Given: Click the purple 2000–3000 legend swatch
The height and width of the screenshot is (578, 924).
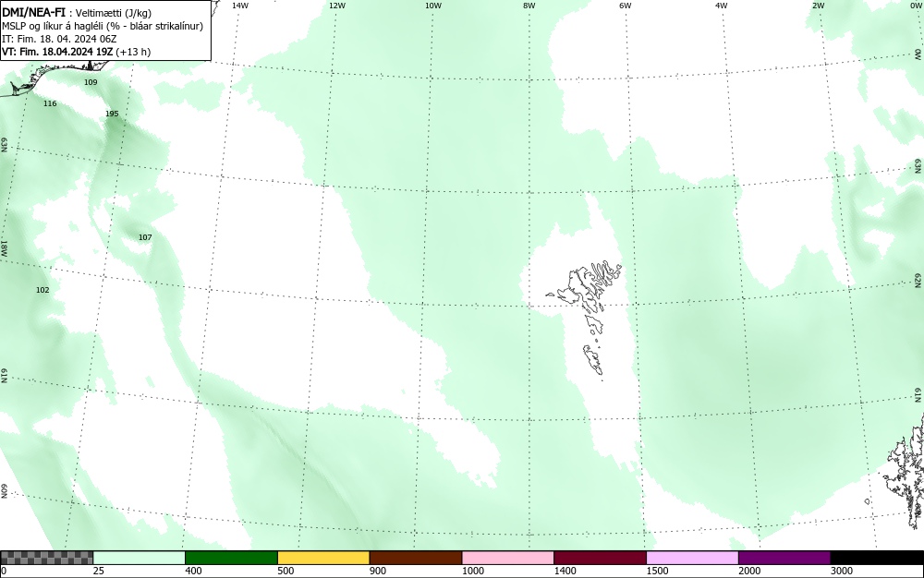Looking at the screenshot, I should pyautogui.click(x=784, y=558).
